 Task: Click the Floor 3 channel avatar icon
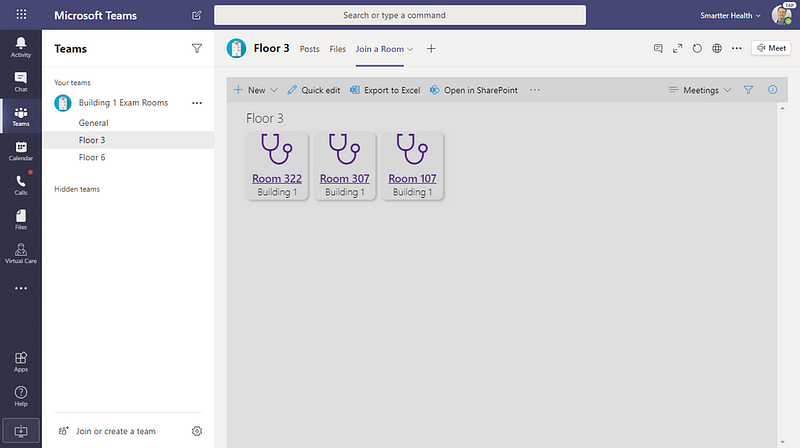click(x=236, y=48)
